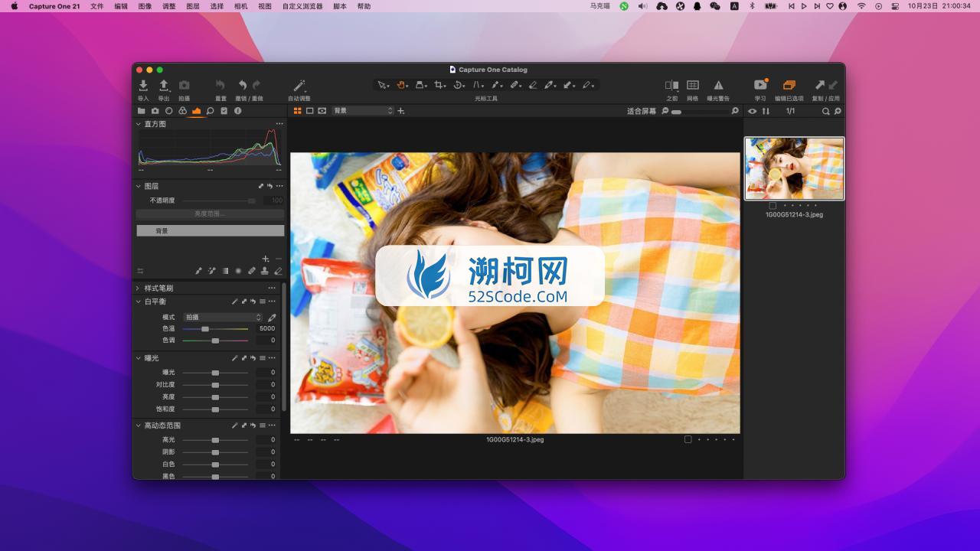Toggle the proofing eye icon in viewer bar

click(x=322, y=111)
